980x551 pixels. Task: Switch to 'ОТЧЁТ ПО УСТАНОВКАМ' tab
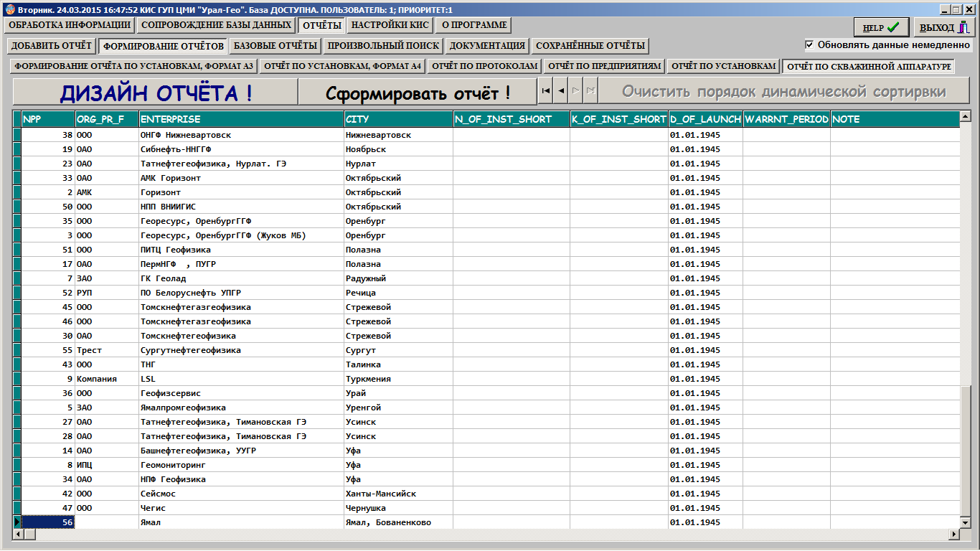[x=723, y=66]
